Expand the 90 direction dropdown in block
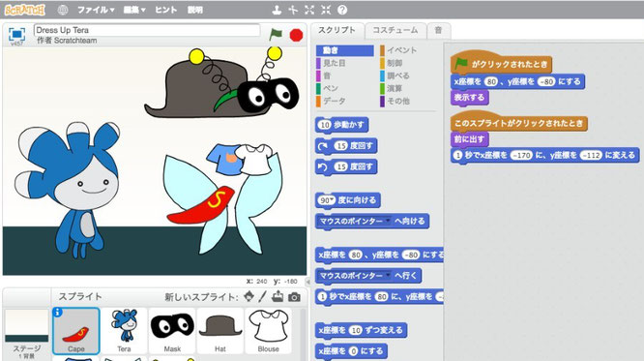644x361 pixels. click(x=331, y=199)
